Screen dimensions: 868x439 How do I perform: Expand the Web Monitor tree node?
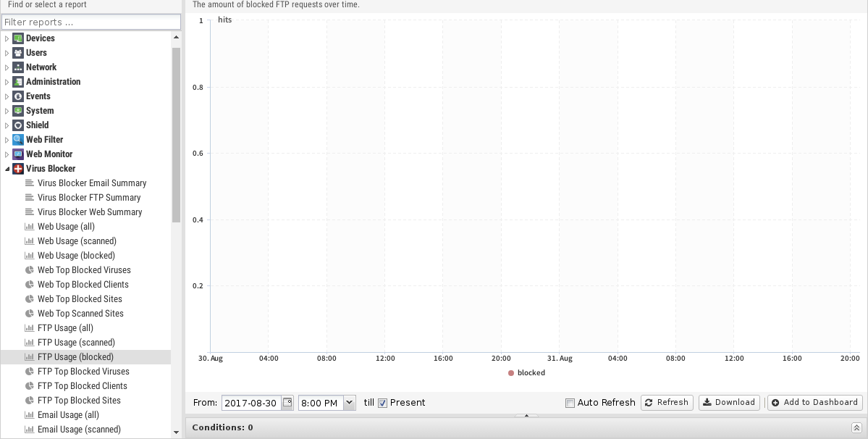(7, 154)
